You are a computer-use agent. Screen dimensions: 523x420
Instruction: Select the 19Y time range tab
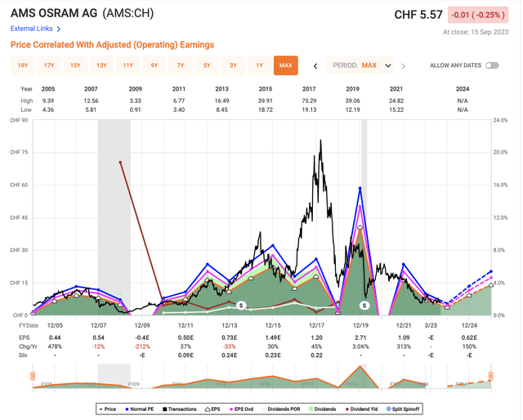tap(23, 65)
